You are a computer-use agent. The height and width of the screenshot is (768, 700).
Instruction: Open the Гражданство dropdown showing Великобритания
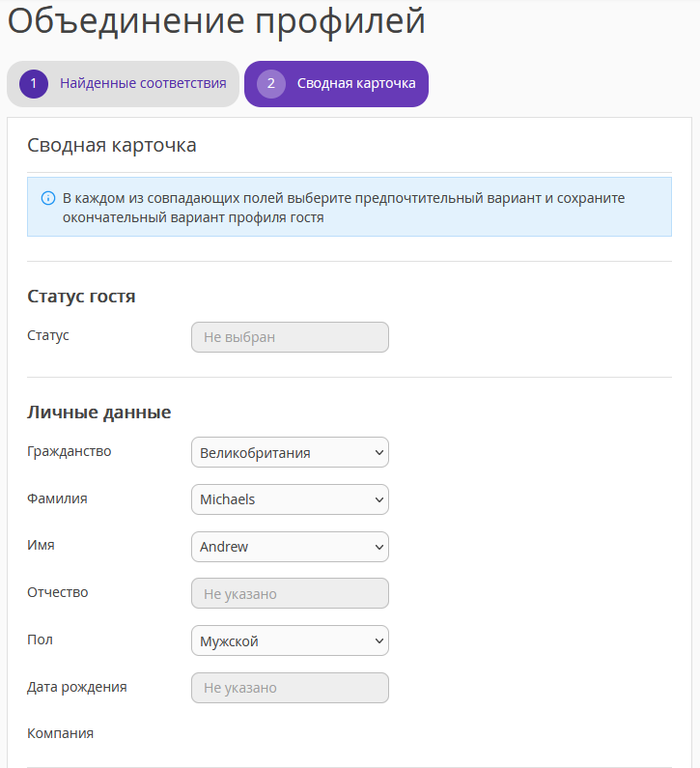point(290,452)
